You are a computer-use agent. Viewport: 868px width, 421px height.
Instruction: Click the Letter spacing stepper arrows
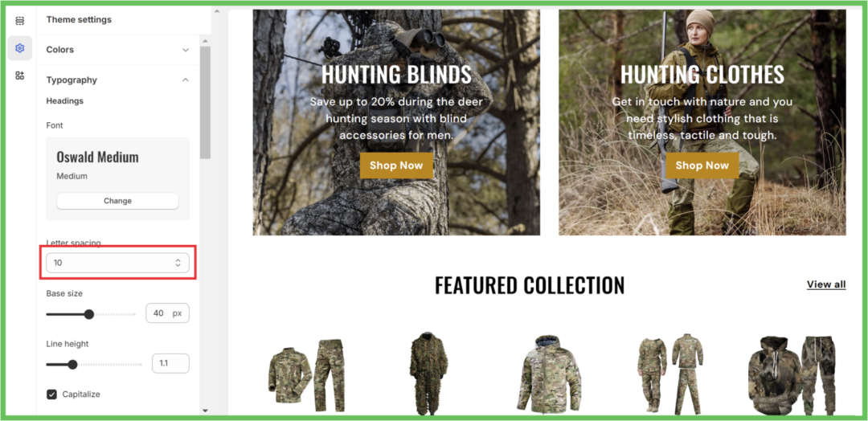tap(178, 263)
